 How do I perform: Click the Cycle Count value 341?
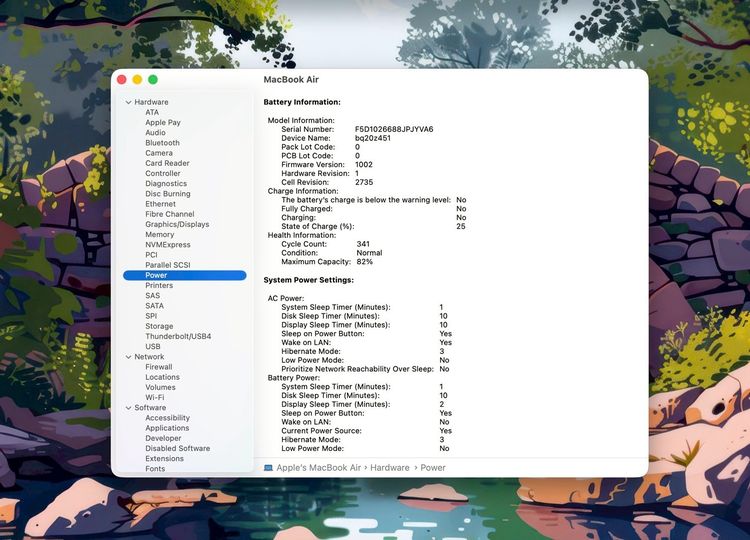363,244
